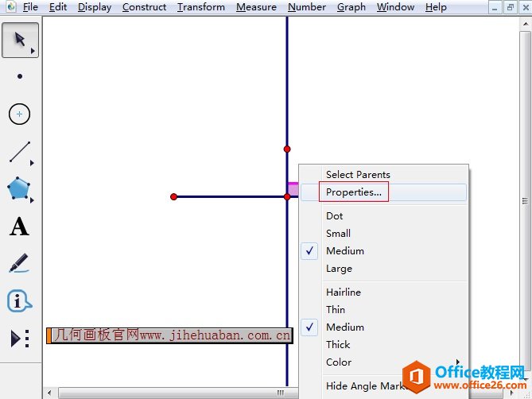Click the red intersection point of lines
532x399 pixels.
pyautogui.click(x=287, y=196)
